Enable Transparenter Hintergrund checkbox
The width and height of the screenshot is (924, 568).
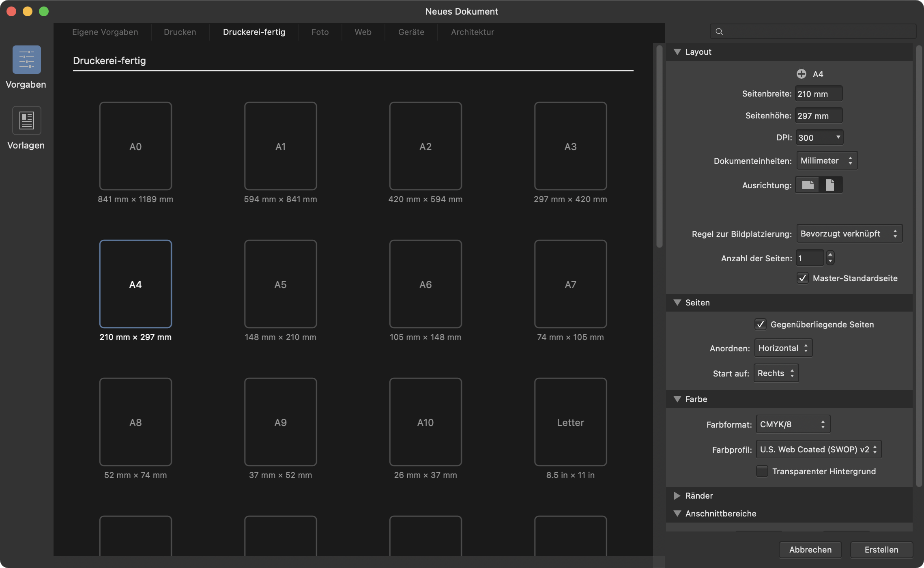(x=762, y=471)
